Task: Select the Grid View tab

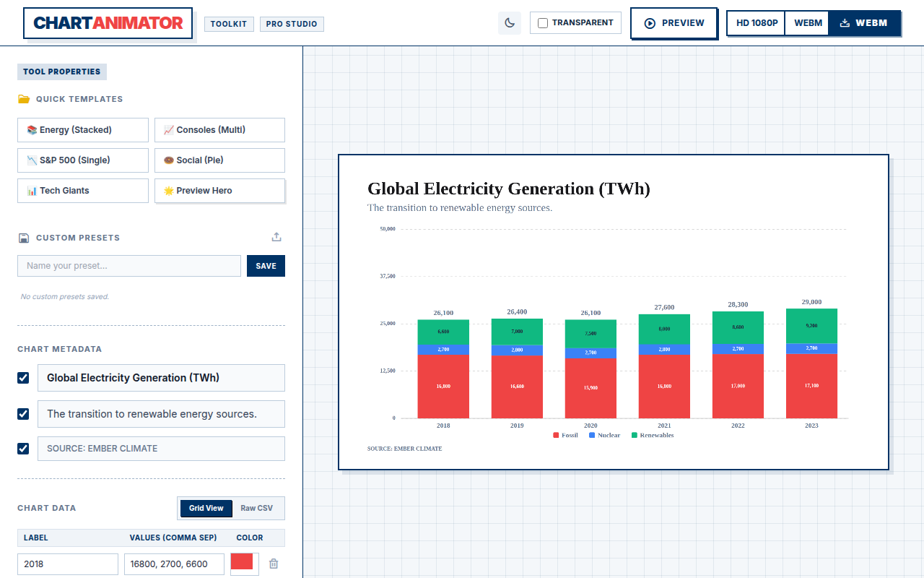Action: point(206,508)
